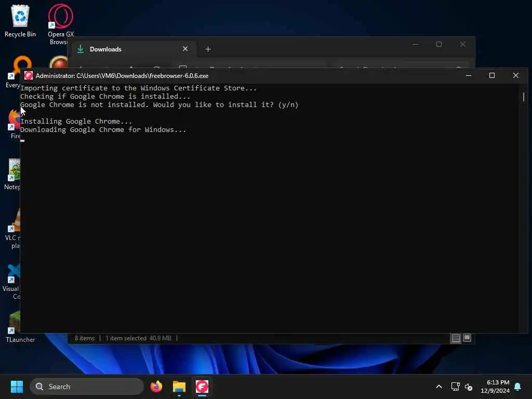The image size is (532, 399).
Task: Click 'Checking if Google Chrome is installed...' line
Action: [105, 96]
